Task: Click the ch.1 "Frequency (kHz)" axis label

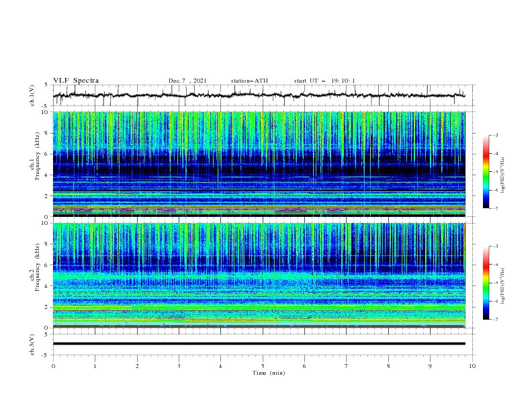Action: (x=38, y=156)
